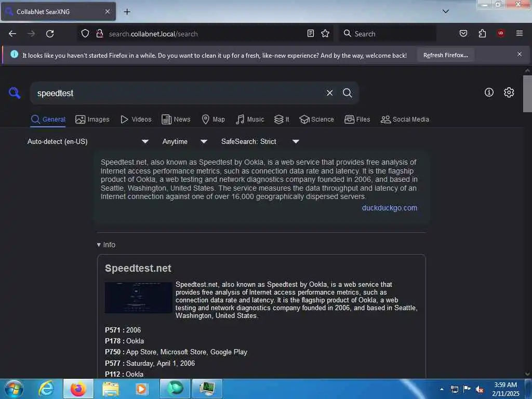This screenshot has height=399, width=532.
Task: Toggle reader view icon in address bar
Action: pyautogui.click(x=311, y=33)
